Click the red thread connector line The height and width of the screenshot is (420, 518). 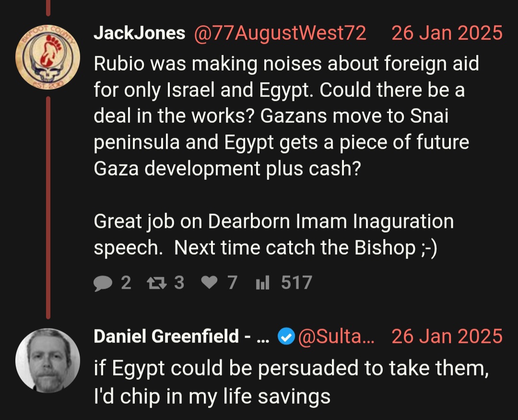[48, 208]
